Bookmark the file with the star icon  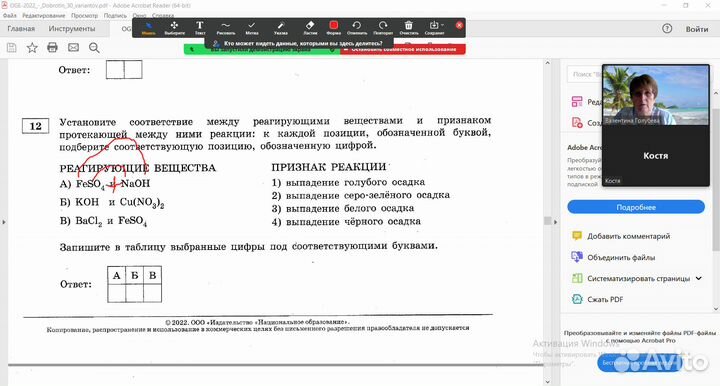pyautogui.click(x=32, y=48)
